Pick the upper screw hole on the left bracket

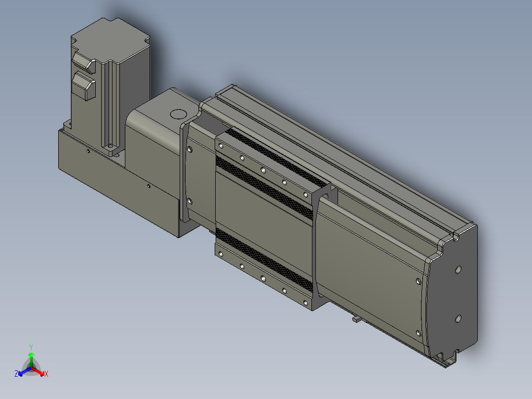coord(190,149)
